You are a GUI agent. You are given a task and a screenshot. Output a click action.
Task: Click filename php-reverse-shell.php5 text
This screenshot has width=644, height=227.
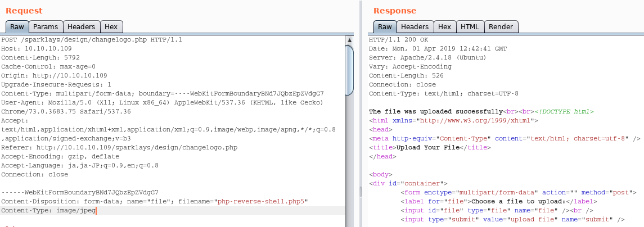tap(261, 202)
